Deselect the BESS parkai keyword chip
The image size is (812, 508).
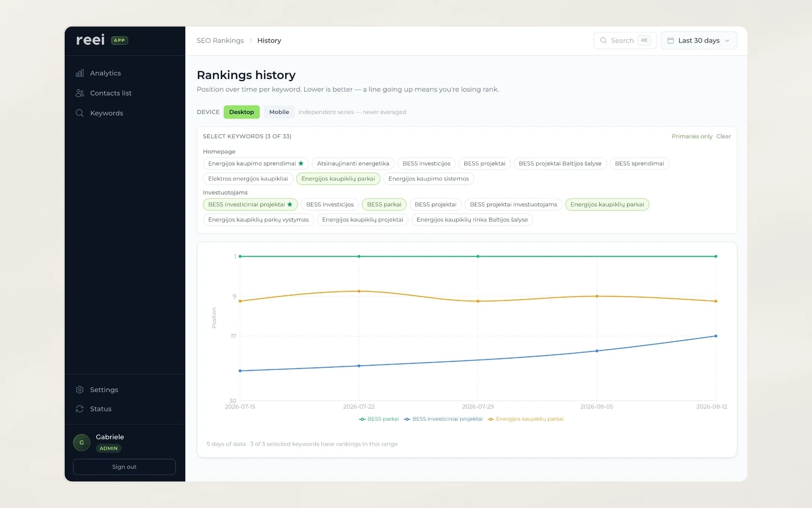coord(384,204)
